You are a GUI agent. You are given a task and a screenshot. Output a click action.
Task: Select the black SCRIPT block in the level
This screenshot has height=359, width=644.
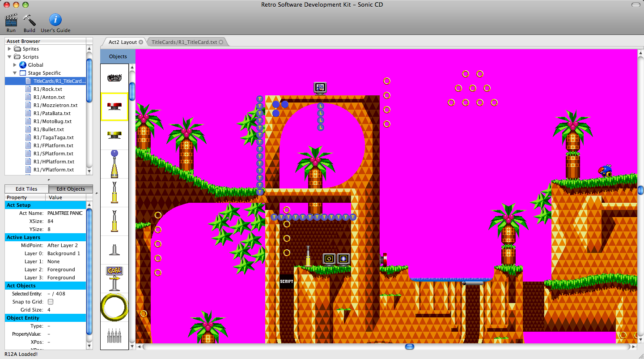tap(287, 282)
